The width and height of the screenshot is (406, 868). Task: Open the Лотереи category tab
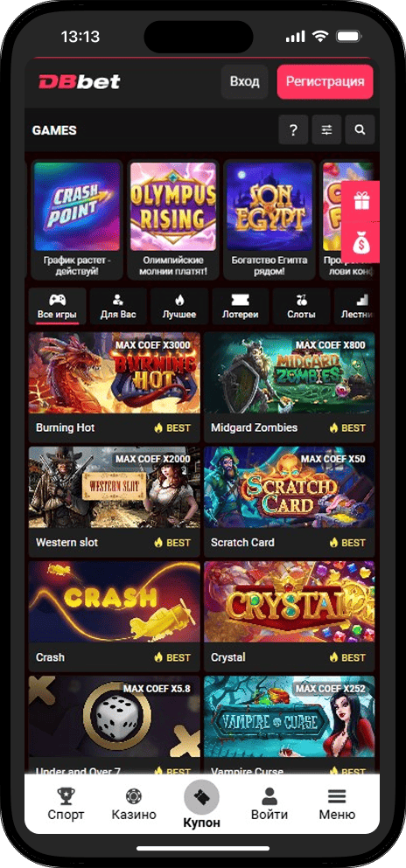[241, 306]
